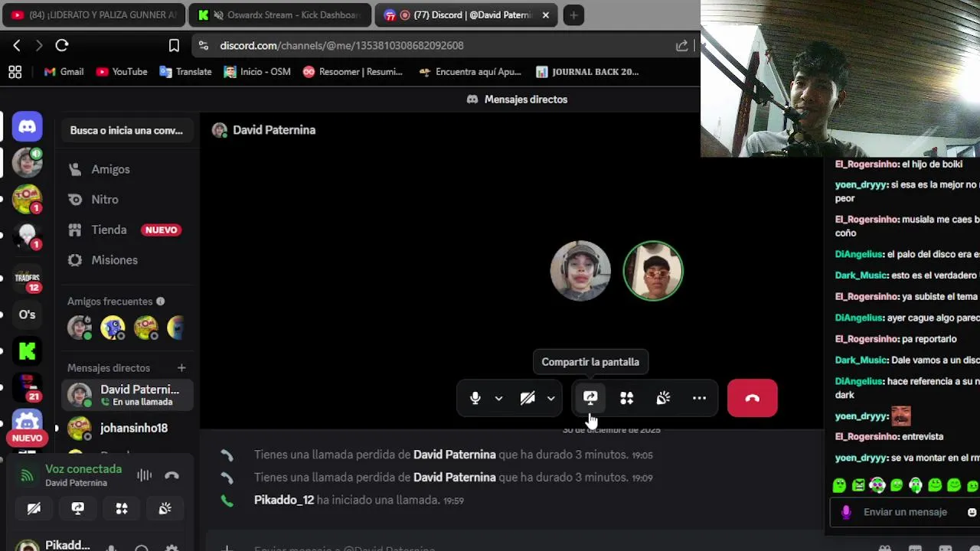Toggle camera in Voz conectada panel

[34, 508]
